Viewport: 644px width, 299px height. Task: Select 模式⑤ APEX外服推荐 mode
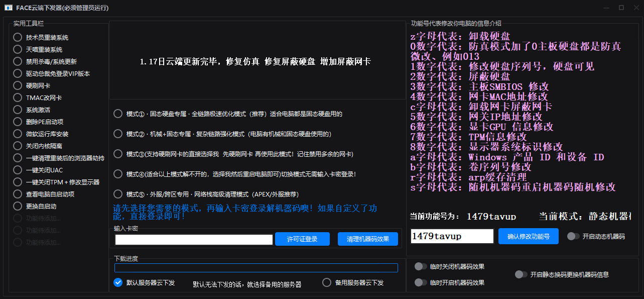(117, 194)
